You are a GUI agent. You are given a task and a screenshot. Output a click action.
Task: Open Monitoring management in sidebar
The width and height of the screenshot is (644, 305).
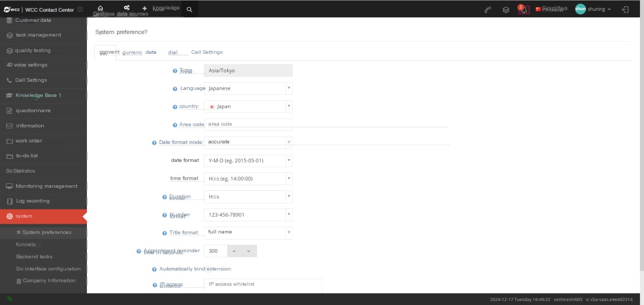pos(43,186)
